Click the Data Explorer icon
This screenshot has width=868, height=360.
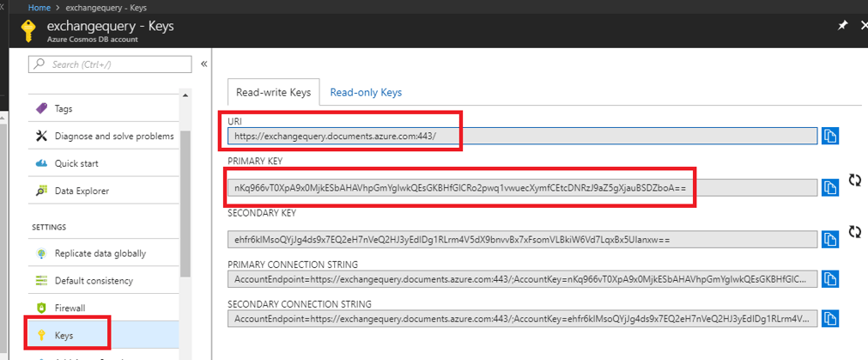coord(41,191)
